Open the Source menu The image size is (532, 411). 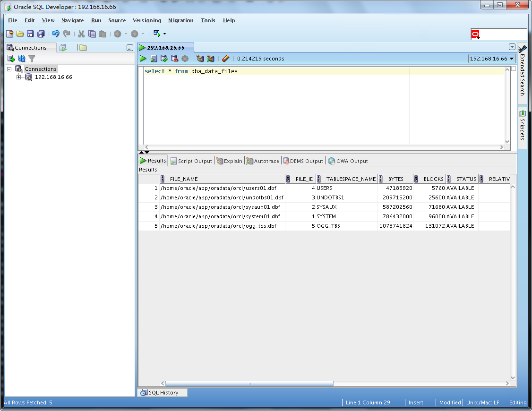pyautogui.click(x=117, y=20)
